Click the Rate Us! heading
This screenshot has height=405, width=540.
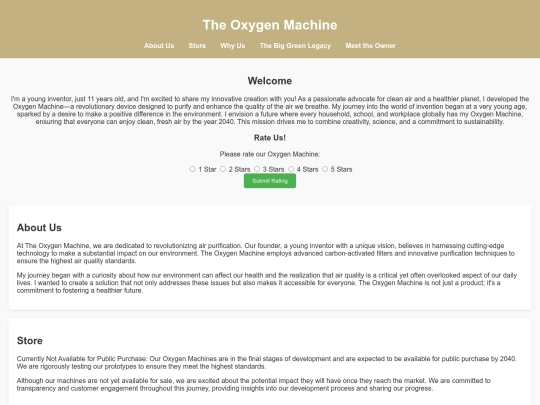270,138
